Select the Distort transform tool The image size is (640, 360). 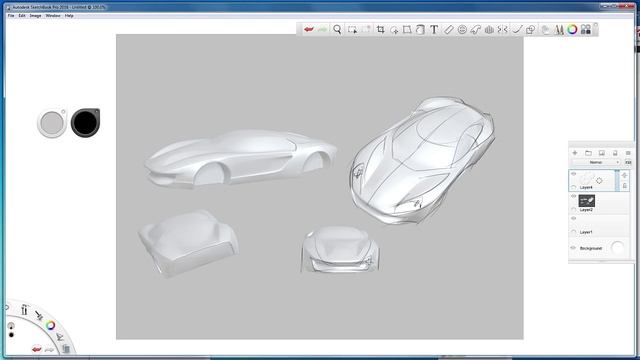tap(407, 29)
